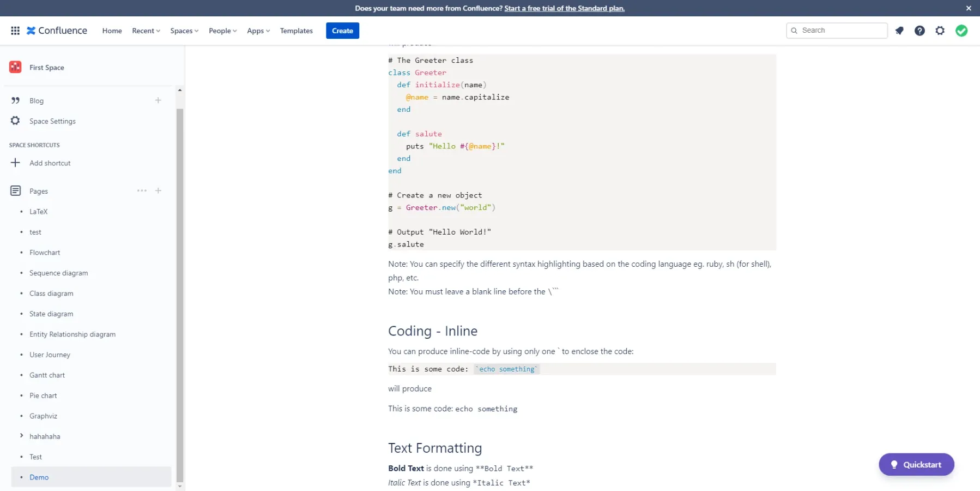Open the Pie chart page
The width and height of the screenshot is (980, 491).
(x=43, y=396)
